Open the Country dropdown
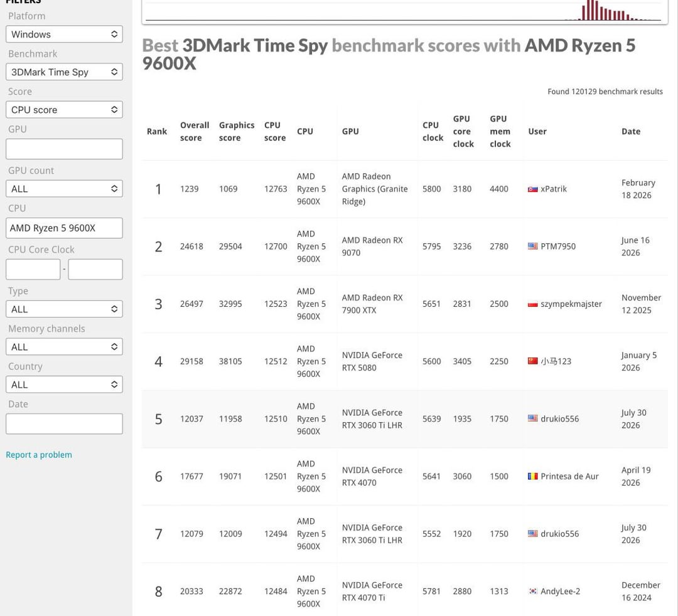Screen dimensions: 678x616 (x=64, y=385)
